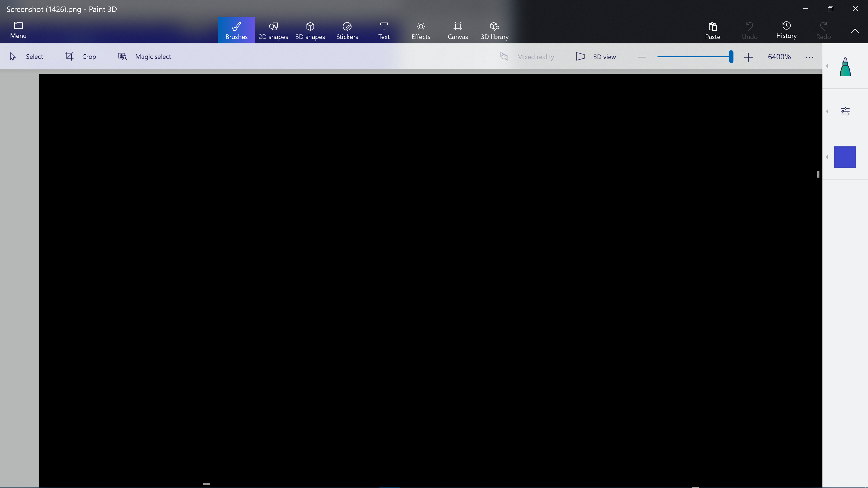Toggle 3D view mode
The width and height of the screenshot is (868, 488).
point(596,57)
